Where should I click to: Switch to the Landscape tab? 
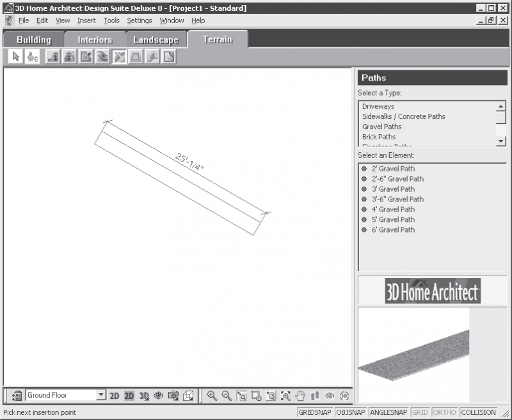click(156, 40)
